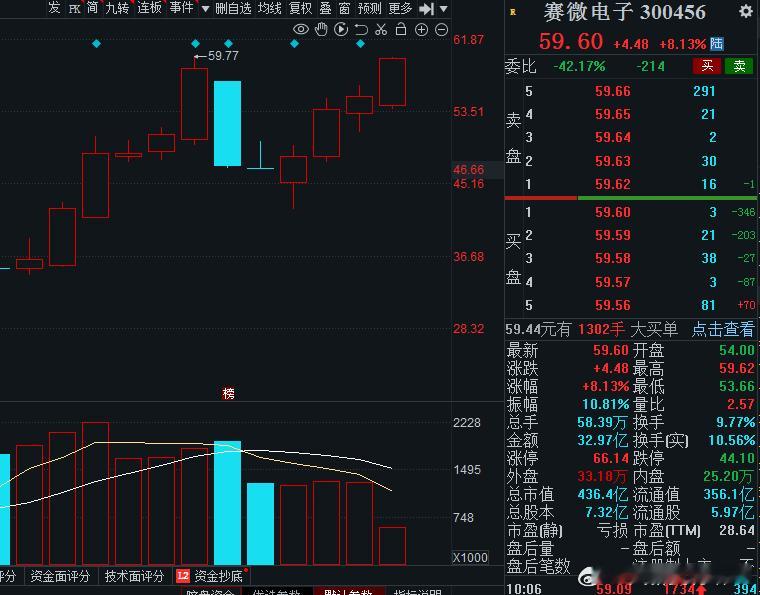Click the red L2 badge icon

pyautogui.click(x=183, y=576)
